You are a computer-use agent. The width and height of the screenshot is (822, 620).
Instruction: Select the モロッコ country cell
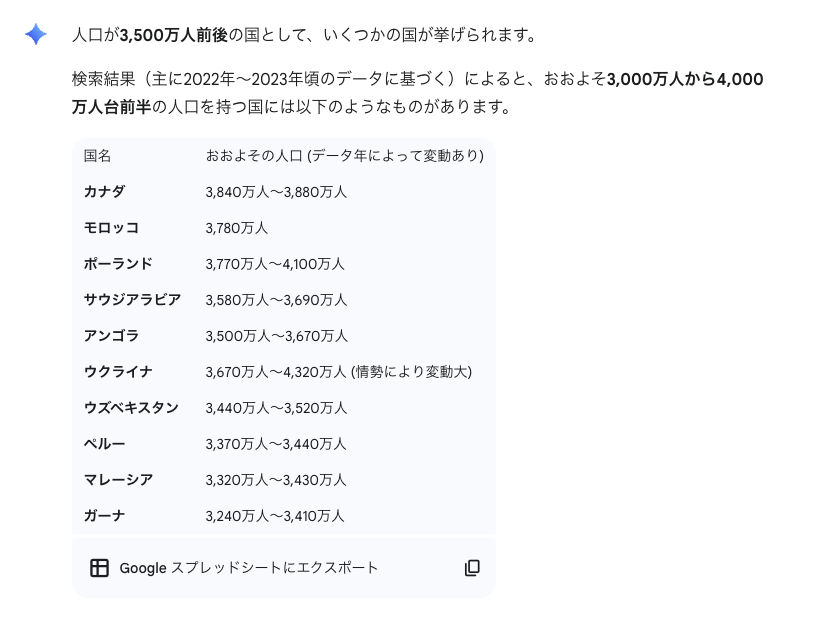111,228
